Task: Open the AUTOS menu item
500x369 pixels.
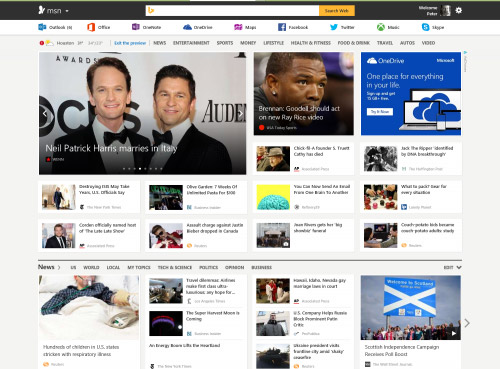Action: click(x=407, y=43)
